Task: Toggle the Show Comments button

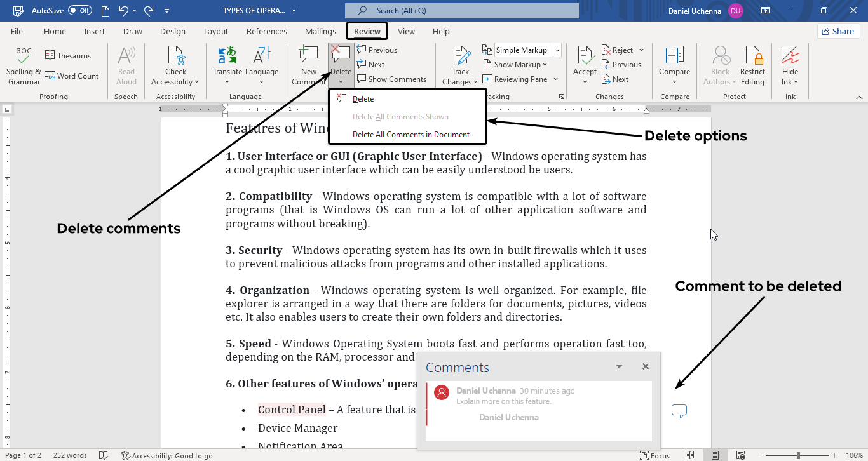Action: 391,79
